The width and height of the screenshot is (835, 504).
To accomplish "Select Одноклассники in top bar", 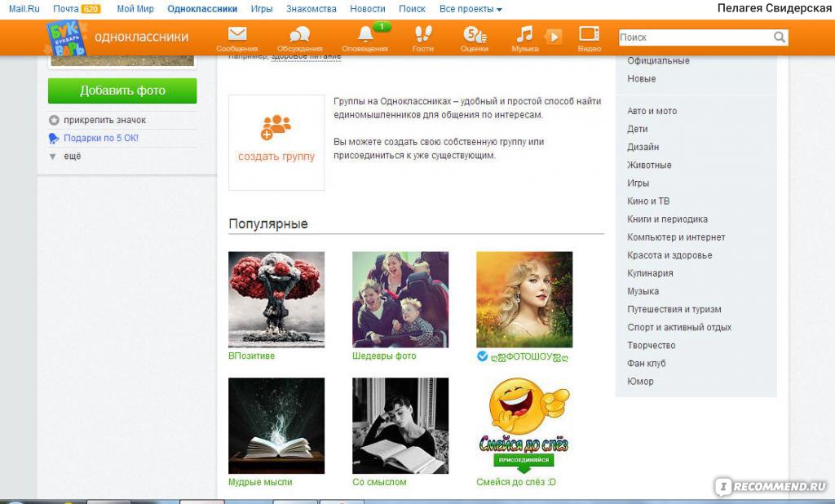I will click(x=202, y=9).
